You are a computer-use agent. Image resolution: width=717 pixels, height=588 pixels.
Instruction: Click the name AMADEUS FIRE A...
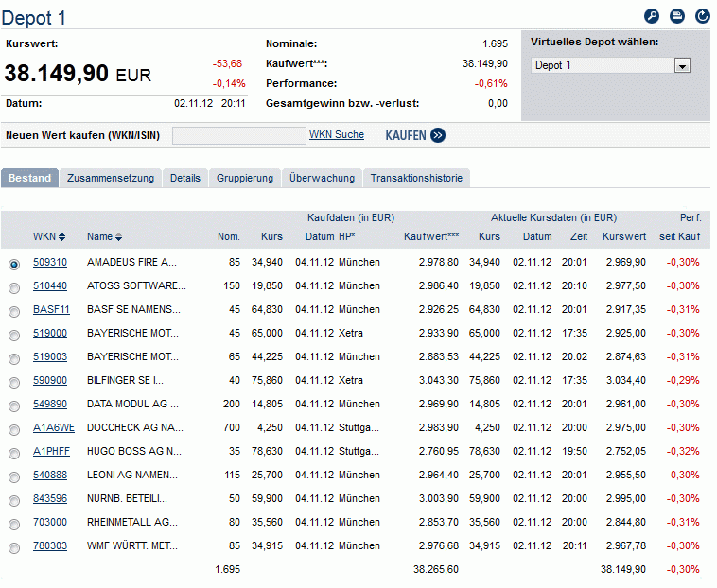click(x=131, y=262)
